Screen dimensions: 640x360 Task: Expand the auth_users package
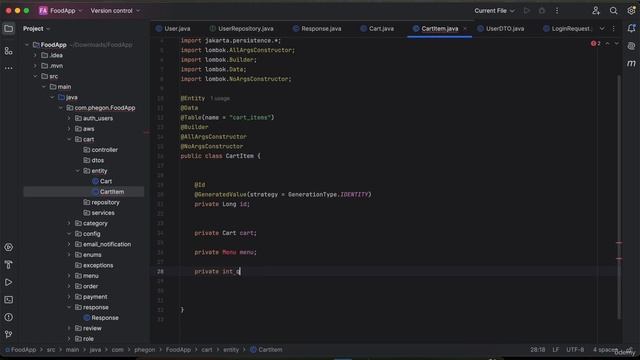pyautogui.click(x=69, y=118)
